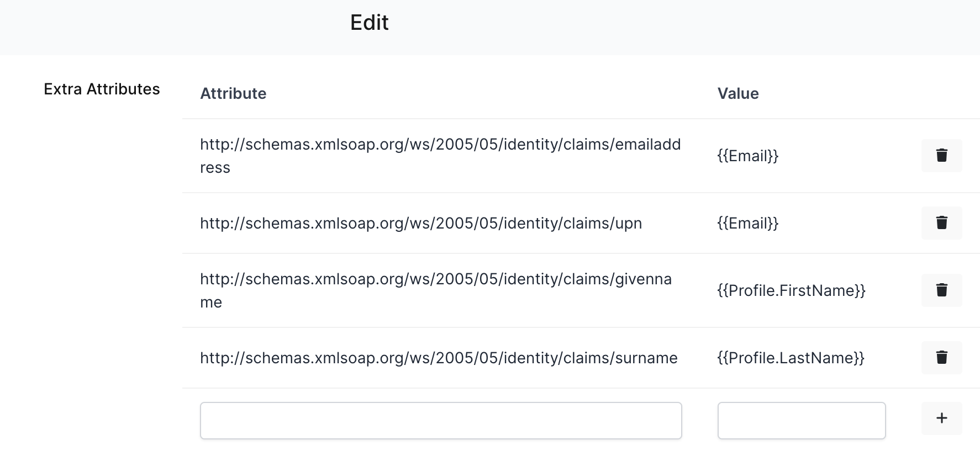Click the givenname claim URL text
The image size is (980, 456).
tap(435, 279)
